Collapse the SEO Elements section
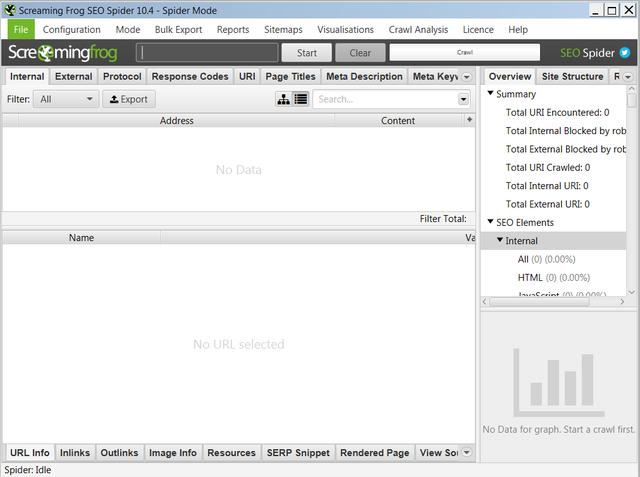The image size is (640, 477). coord(490,222)
